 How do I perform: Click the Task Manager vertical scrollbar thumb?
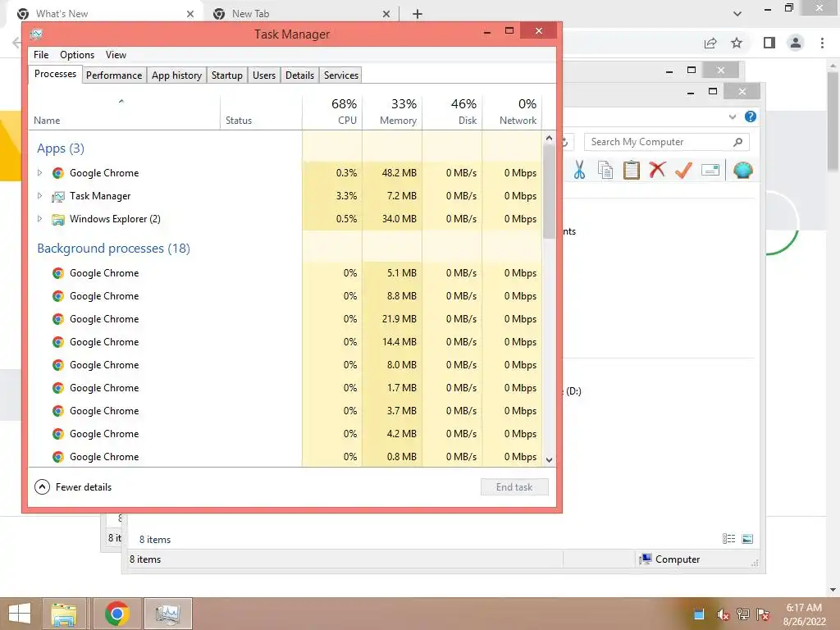click(549, 191)
